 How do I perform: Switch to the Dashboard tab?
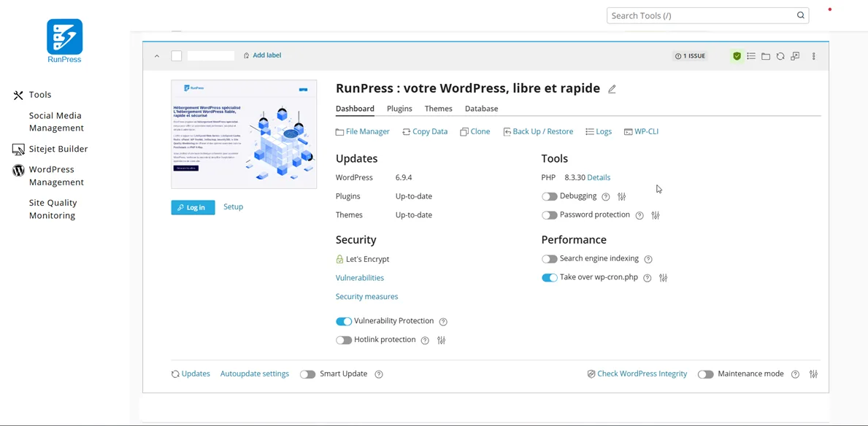click(x=355, y=109)
